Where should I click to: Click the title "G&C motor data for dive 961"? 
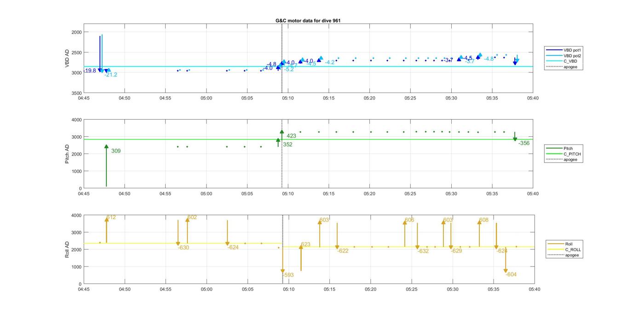[308, 21]
